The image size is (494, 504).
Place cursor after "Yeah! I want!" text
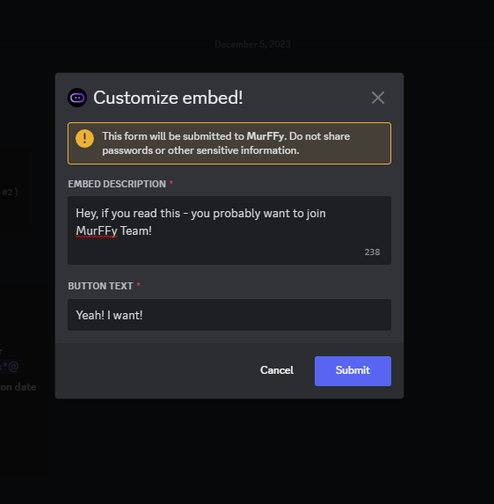pos(144,315)
